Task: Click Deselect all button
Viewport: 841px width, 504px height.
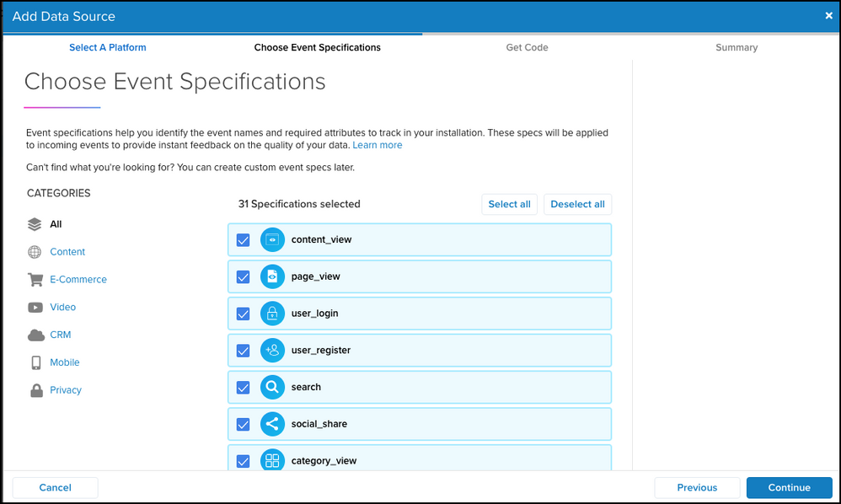Action: click(577, 204)
